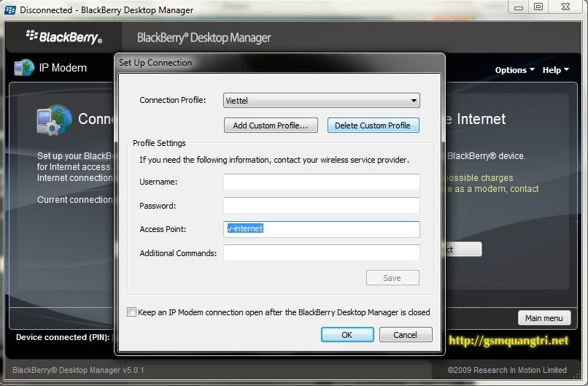Open the Connection Profile dropdown showing Viettel

[x=322, y=101]
